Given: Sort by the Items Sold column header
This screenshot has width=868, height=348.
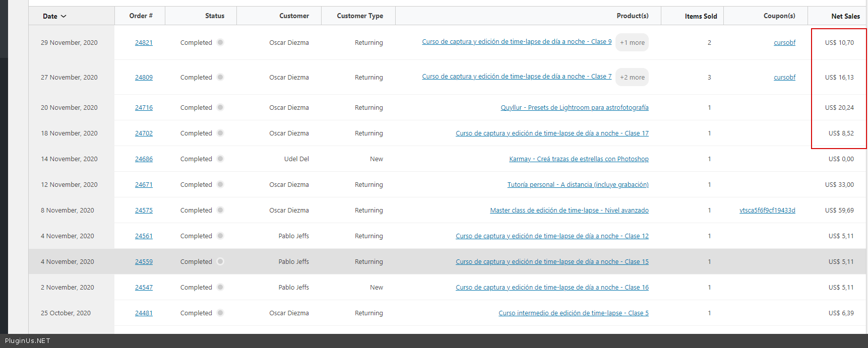Looking at the screenshot, I should (701, 16).
